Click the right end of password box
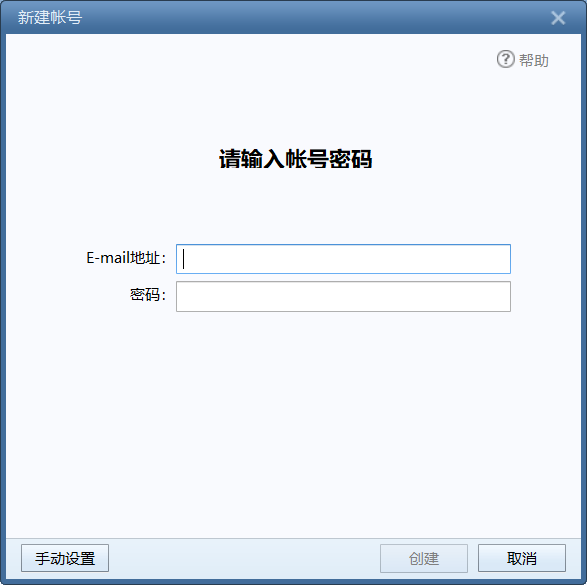 504,296
